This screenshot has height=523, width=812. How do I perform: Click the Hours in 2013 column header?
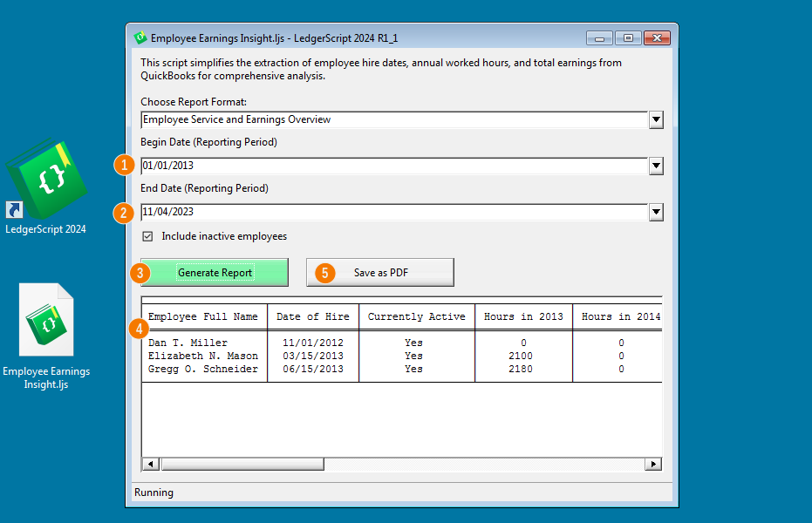click(522, 316)
